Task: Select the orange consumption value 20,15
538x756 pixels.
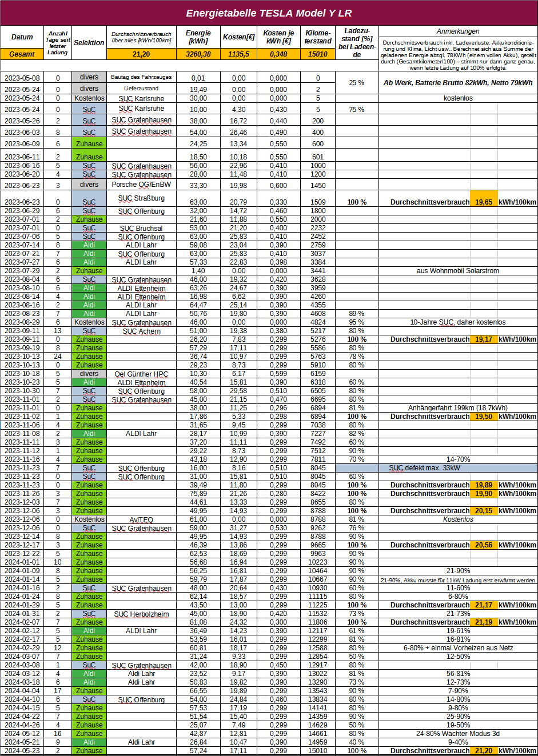Action: point(484,511)
